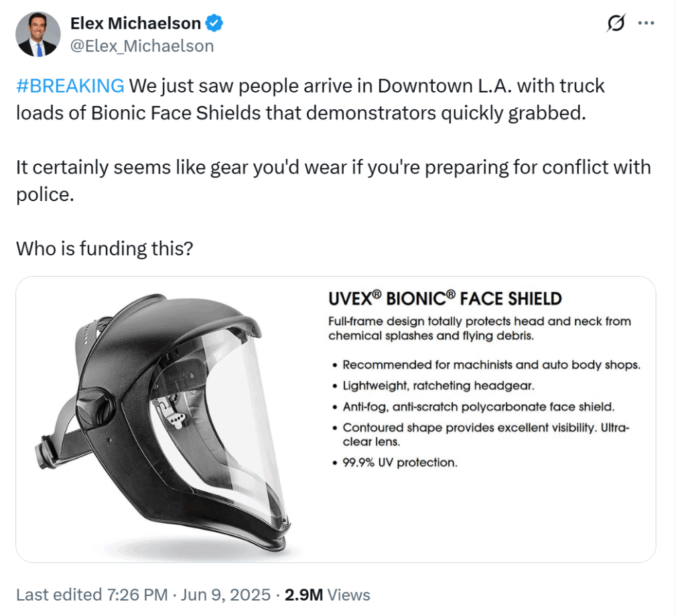Click the 'preparing for conflict with police' sentence
This screenshot has height=616, width=686.
(334, 181)
